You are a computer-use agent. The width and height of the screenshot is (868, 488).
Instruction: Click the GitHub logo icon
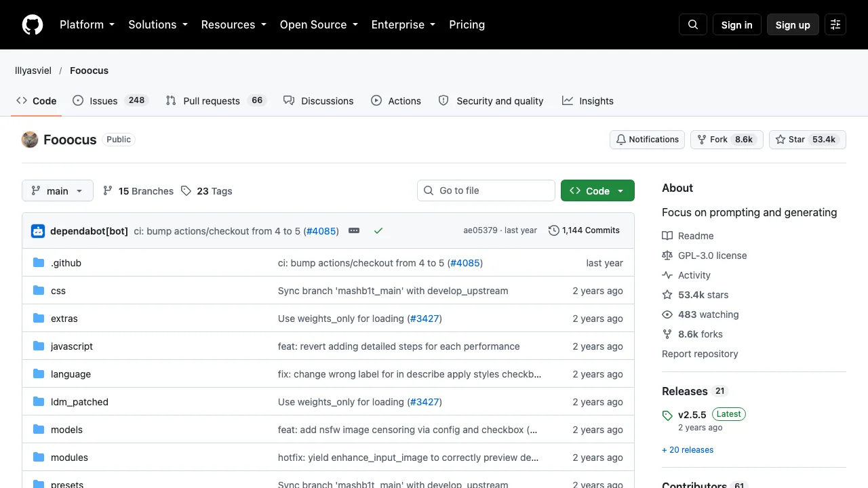pyautogui.click(x=33, y=24)
